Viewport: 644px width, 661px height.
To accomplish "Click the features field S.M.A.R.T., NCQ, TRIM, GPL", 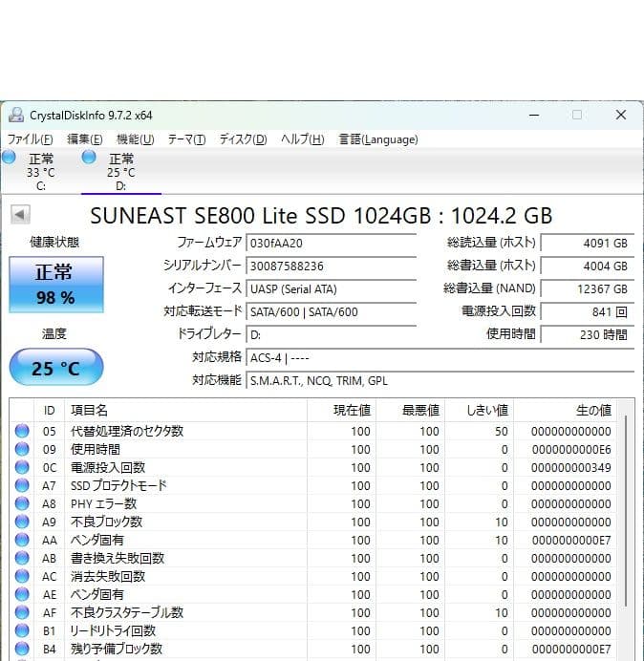I will pos(440,381).
